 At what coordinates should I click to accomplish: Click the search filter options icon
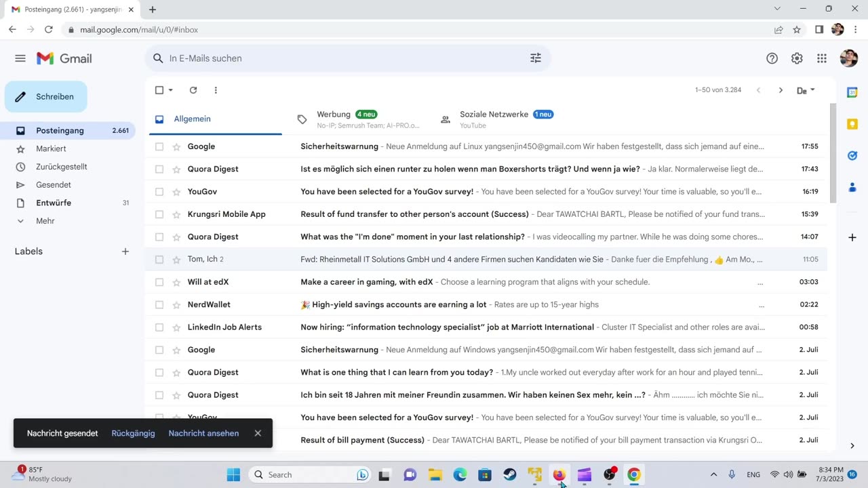point(536,58)
